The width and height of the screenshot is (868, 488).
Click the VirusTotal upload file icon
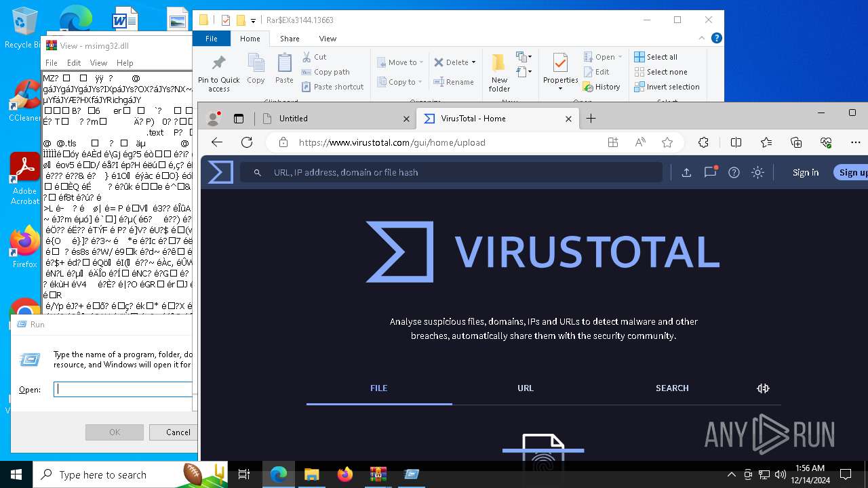coord(686,172)
